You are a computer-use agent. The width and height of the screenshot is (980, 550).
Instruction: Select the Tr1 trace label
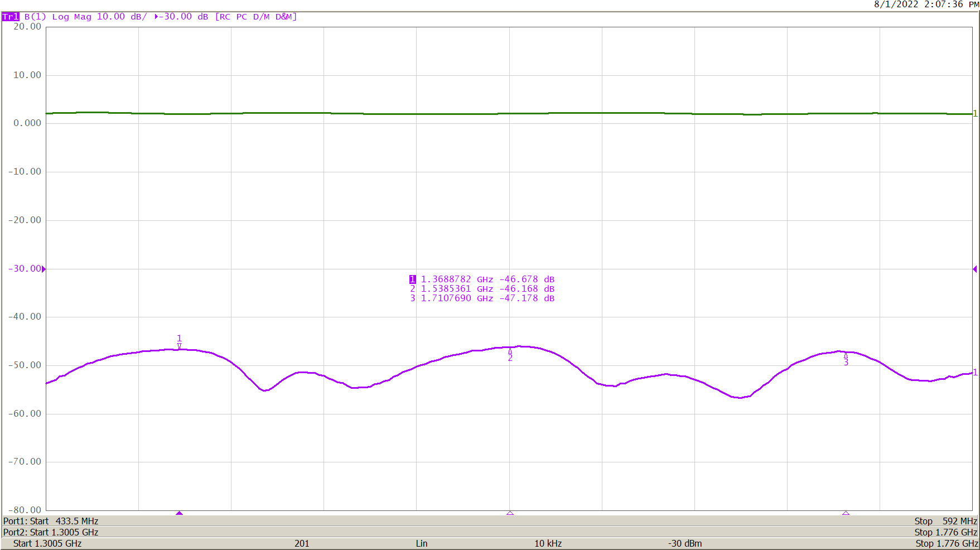11,17
